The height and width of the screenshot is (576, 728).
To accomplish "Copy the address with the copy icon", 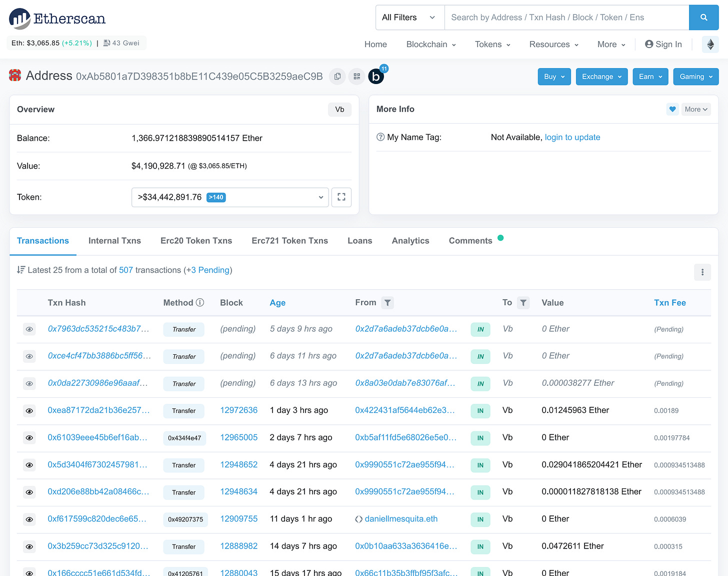I will click(337, 76).
